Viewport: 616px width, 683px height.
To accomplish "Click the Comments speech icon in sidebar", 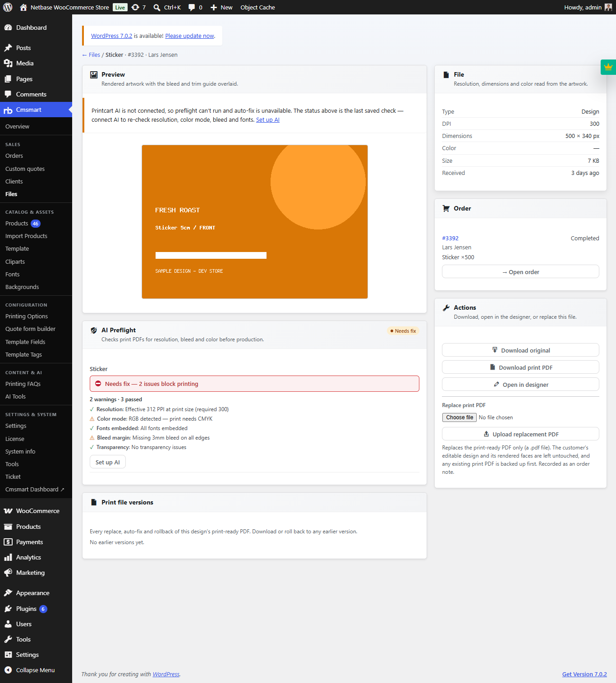I will tap(8, 94).
